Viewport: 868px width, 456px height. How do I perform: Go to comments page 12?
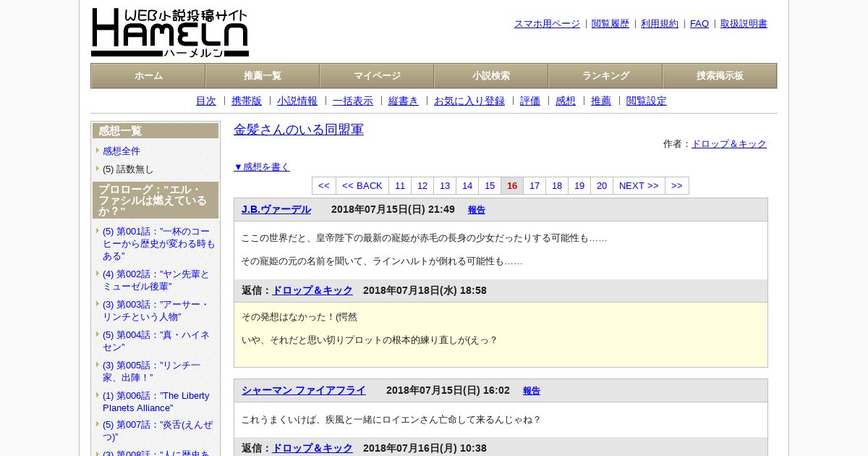[422, 186]
